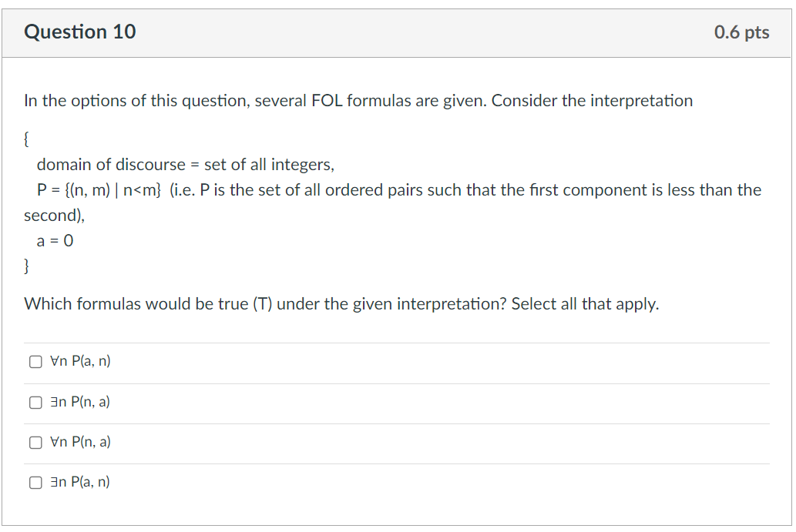The image size is (796, 532).
Task: Select the formula text ∀n P(a, n)
Action: click(x=80, y=361)
